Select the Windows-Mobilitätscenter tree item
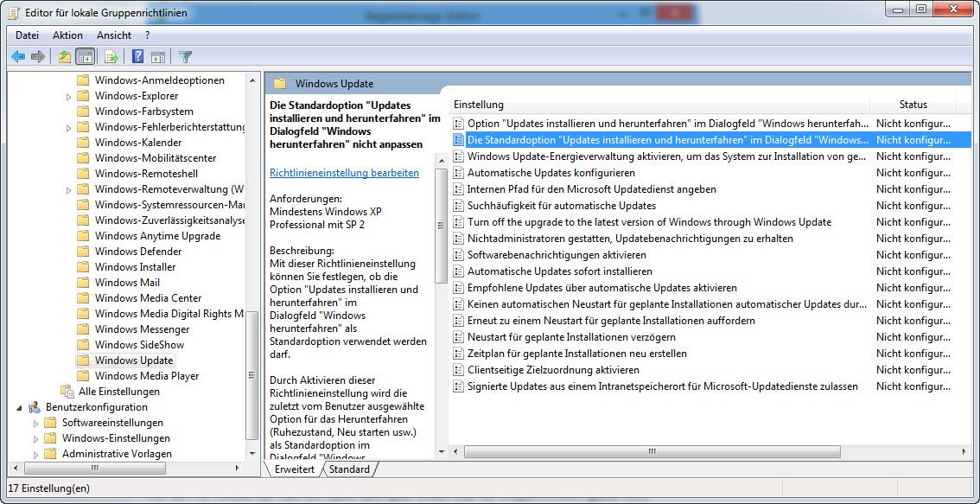 click(155, 158)
